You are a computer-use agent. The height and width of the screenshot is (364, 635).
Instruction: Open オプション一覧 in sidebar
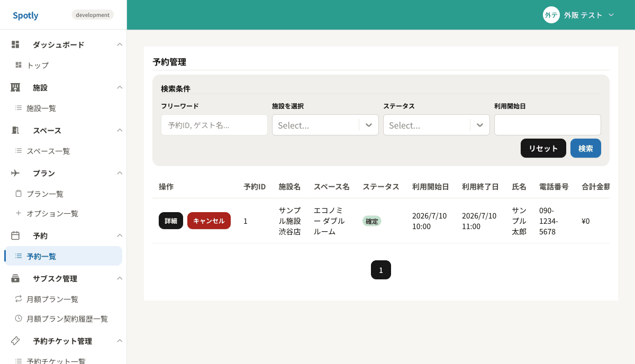click(x=52, y=213)
